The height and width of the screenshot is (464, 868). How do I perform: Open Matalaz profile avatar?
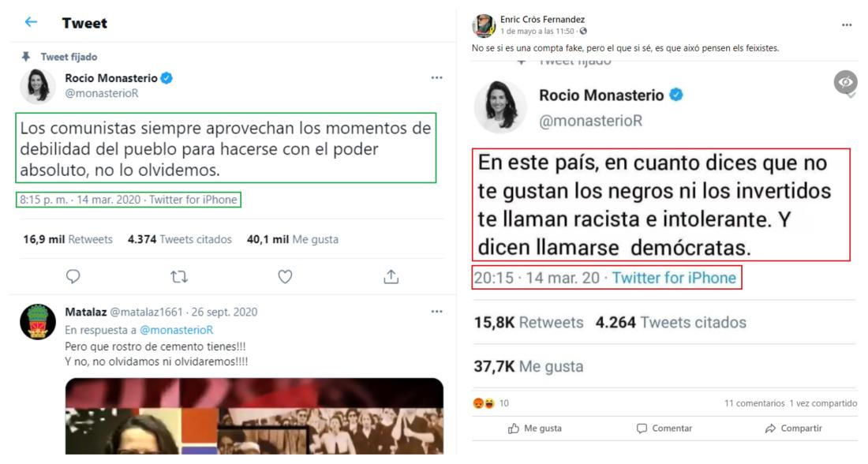click(x=38, y=322)
